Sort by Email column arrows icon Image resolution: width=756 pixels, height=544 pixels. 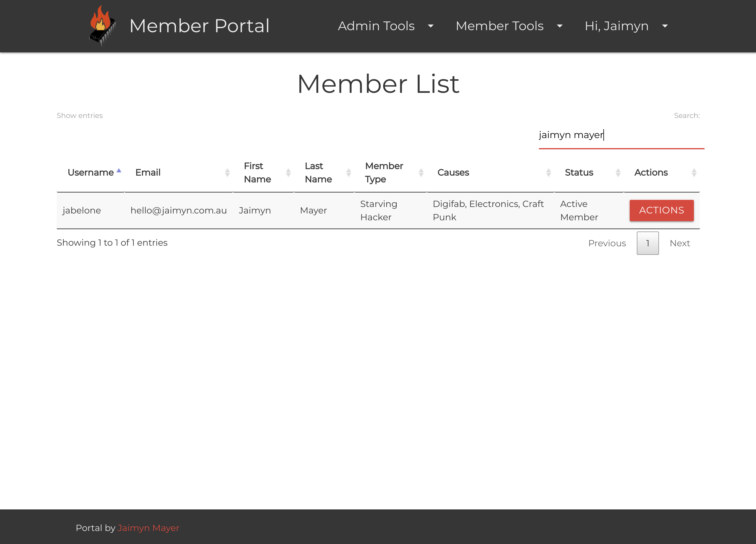(227, 173)
